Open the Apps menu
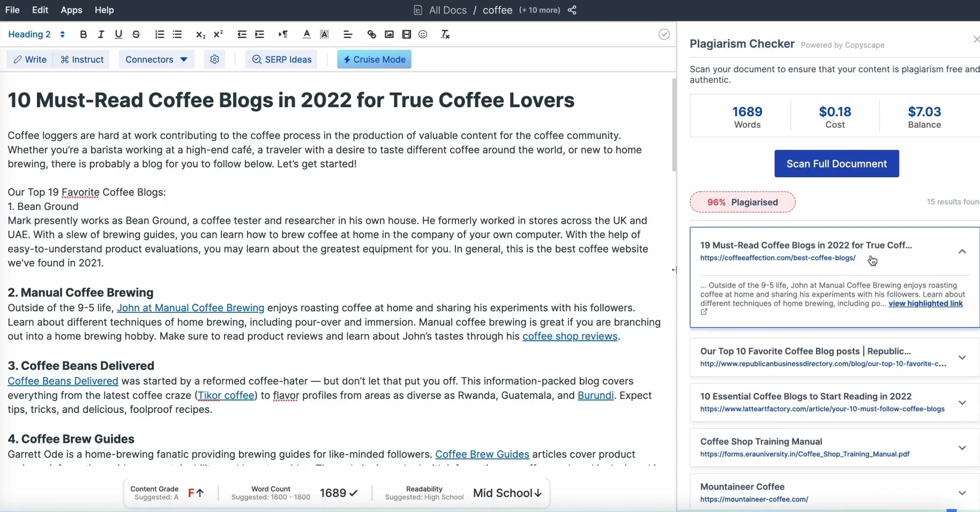This screenshot has height=512, width=980. (x=71, y=10)
